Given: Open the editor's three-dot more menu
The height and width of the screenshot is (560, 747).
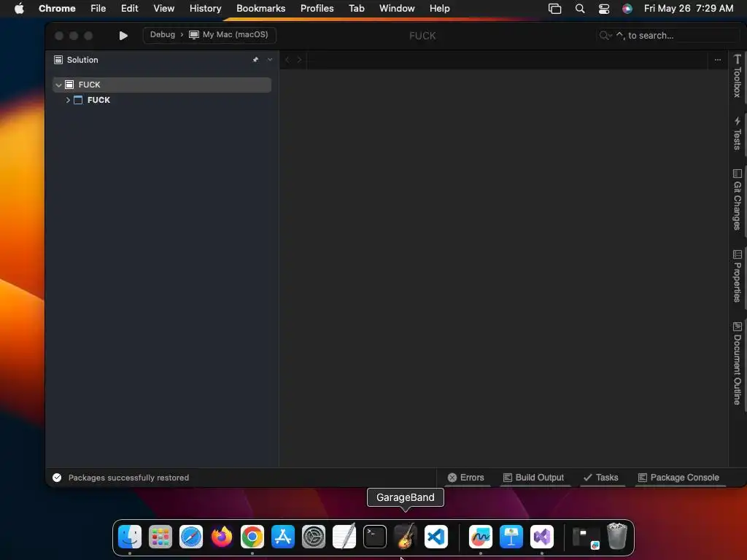Looking at the screenshot, I should tap(718, 60).
